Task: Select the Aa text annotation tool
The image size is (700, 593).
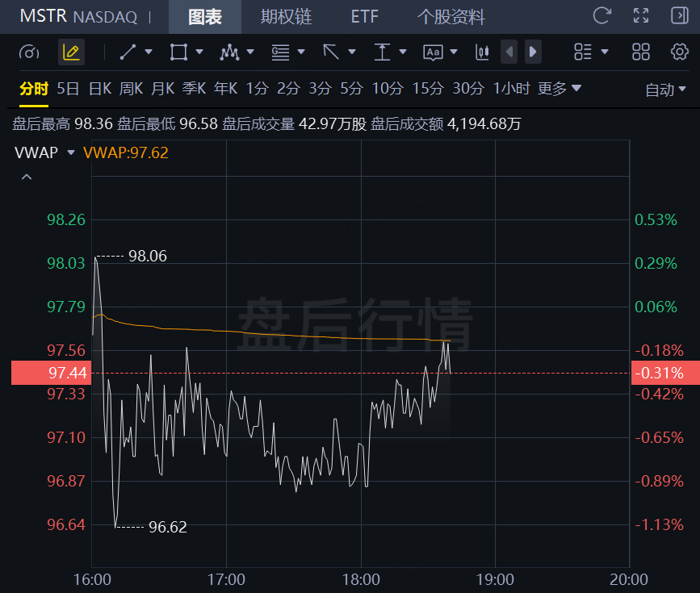Action: point(433,52)
